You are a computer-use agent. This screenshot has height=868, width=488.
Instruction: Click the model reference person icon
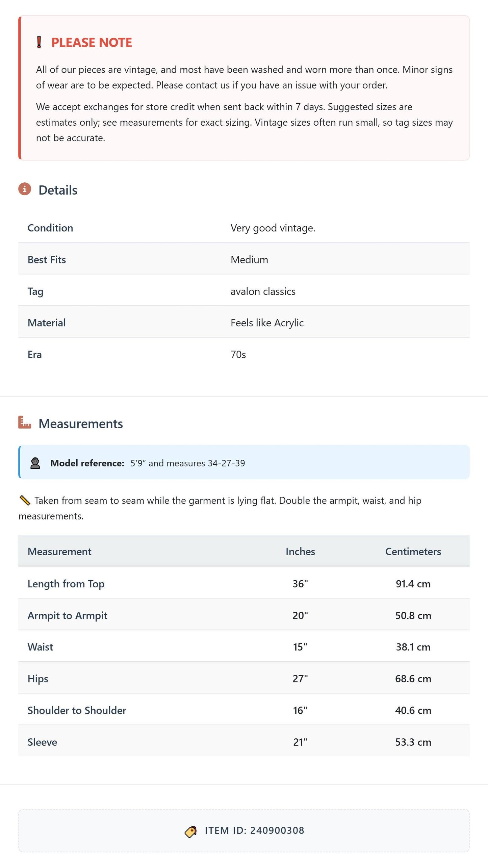point(35,463)
